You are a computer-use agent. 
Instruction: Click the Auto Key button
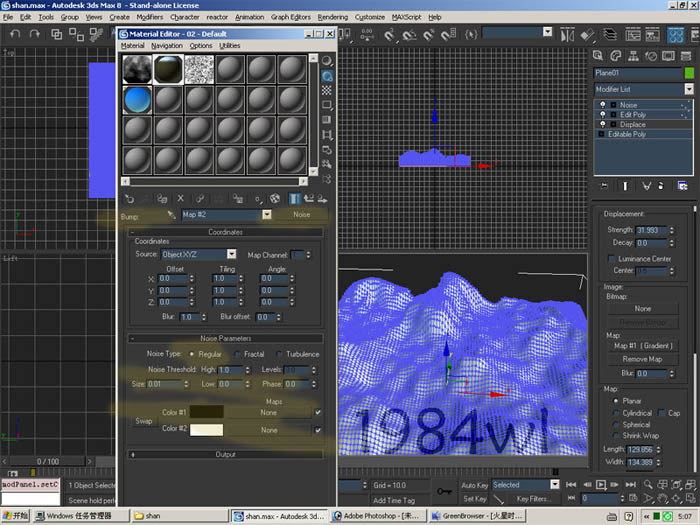point(475,485)
